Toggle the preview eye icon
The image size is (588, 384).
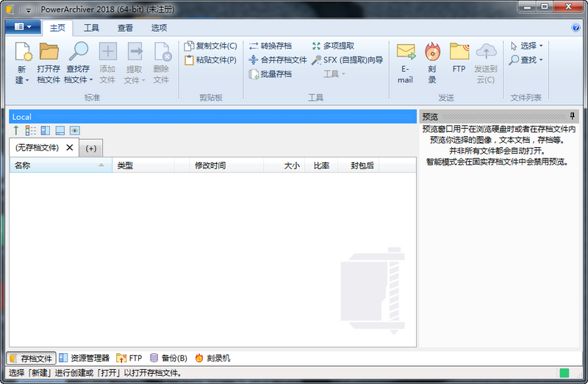click(x=75, y=130)
